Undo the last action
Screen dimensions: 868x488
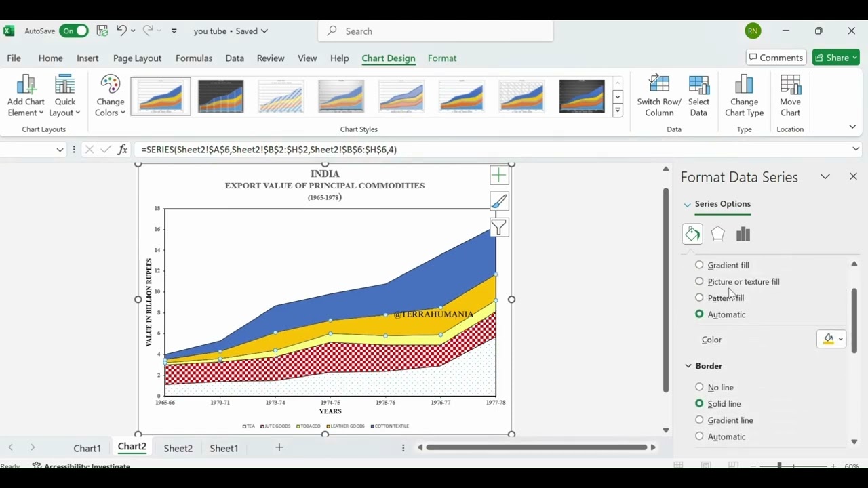pos(121,30)
